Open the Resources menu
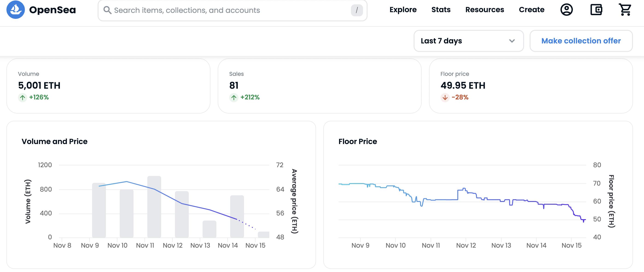The width and height of the screenshot is (644, 272). [485, 10]
